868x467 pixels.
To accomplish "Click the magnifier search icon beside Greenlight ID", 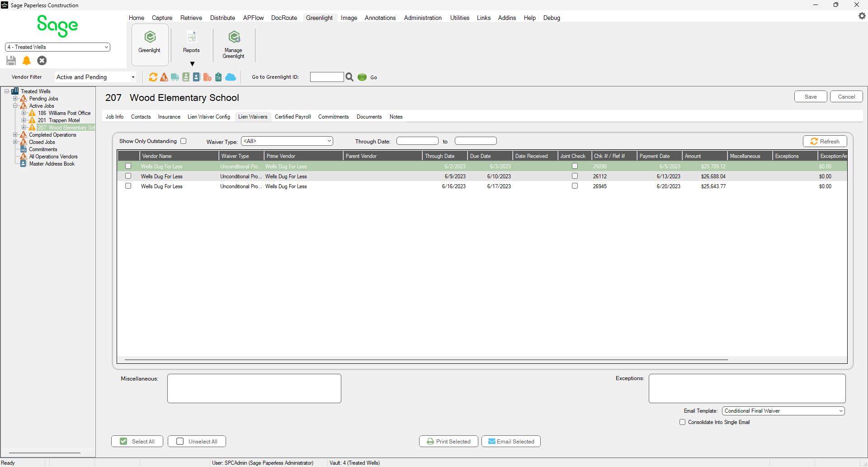I will click(x=349, y=77).
